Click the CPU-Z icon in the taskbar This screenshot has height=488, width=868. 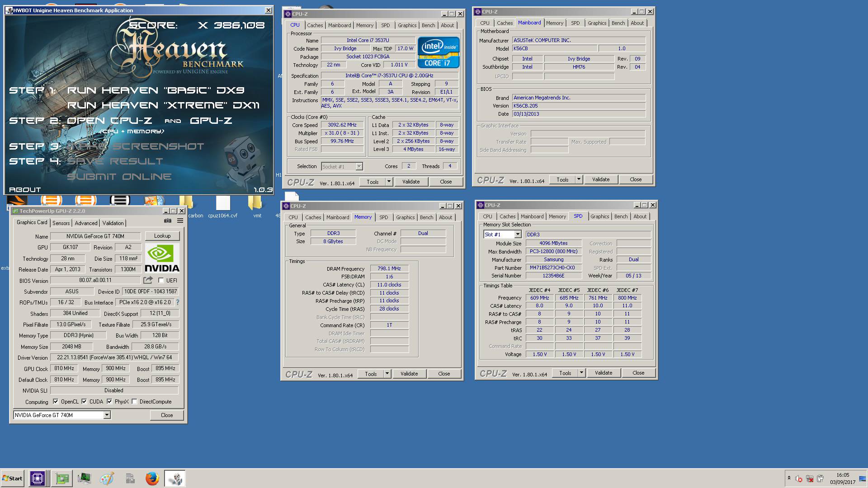pos(37,479)
